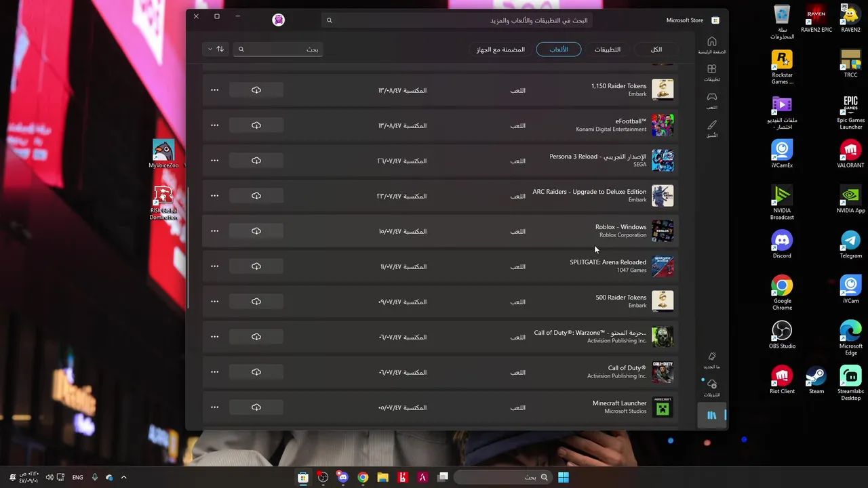868x488 pixels.
Task: Open OBS Studio desktop shortcut
Action: point(782,335)
